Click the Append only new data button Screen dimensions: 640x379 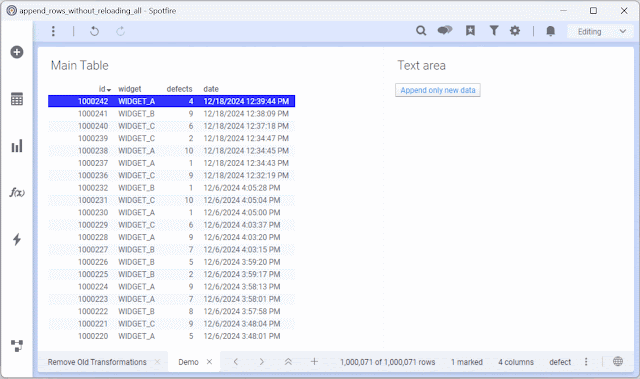pos(438,90)
